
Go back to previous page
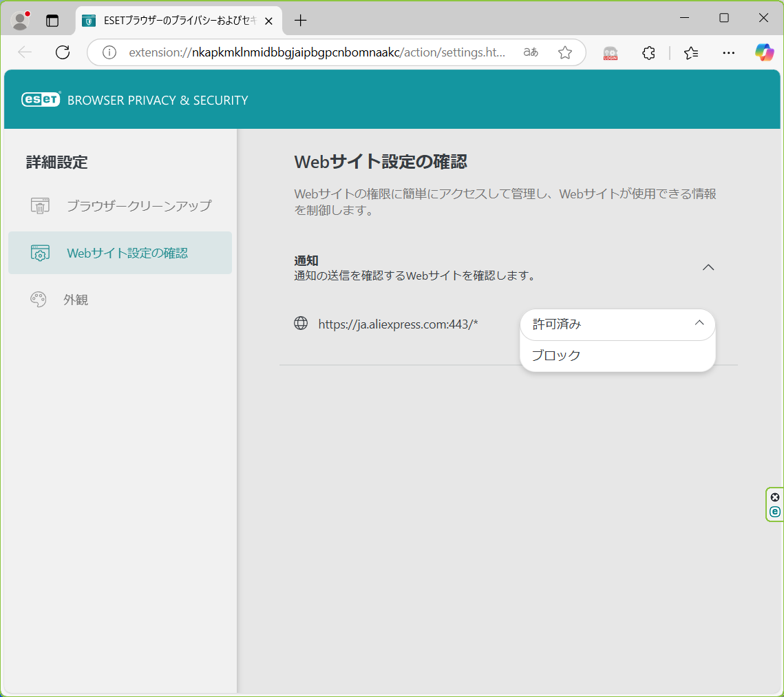pyautogui.click(x=25, y=52)
